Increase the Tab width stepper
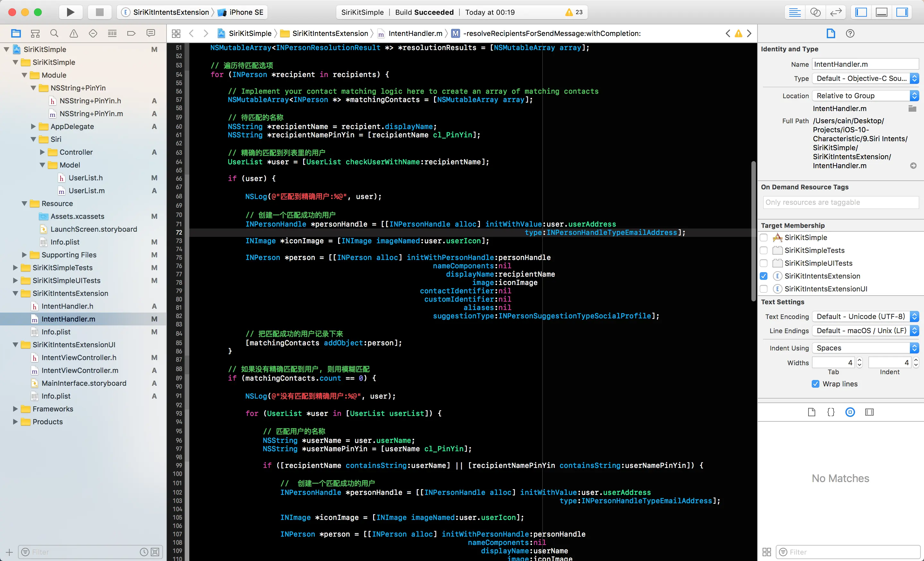 point(860,360)
